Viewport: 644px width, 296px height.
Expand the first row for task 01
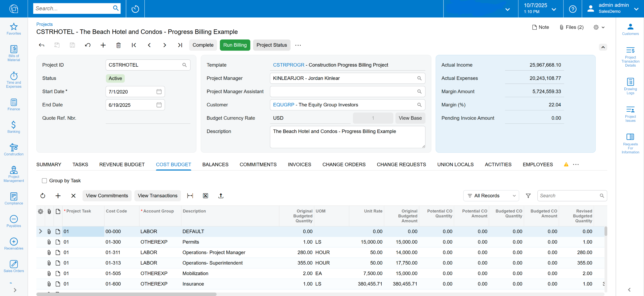pyautogui.click(x=41, y=231)
